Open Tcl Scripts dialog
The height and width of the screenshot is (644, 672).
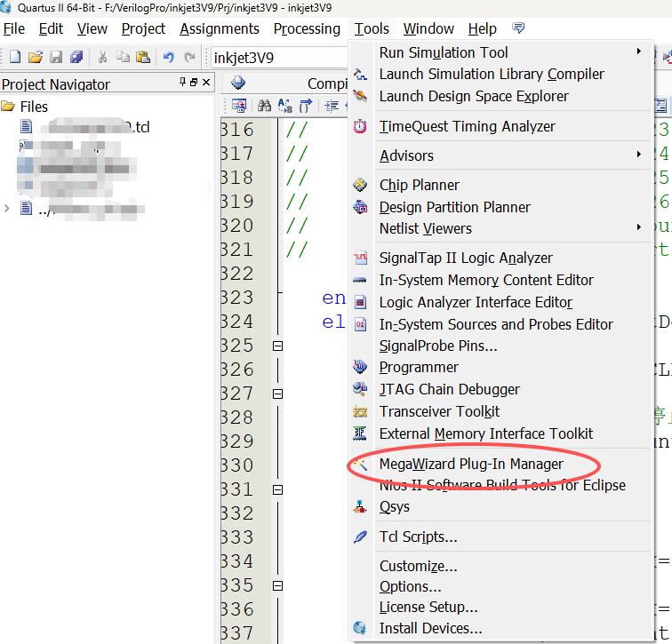tap(419, 537)
